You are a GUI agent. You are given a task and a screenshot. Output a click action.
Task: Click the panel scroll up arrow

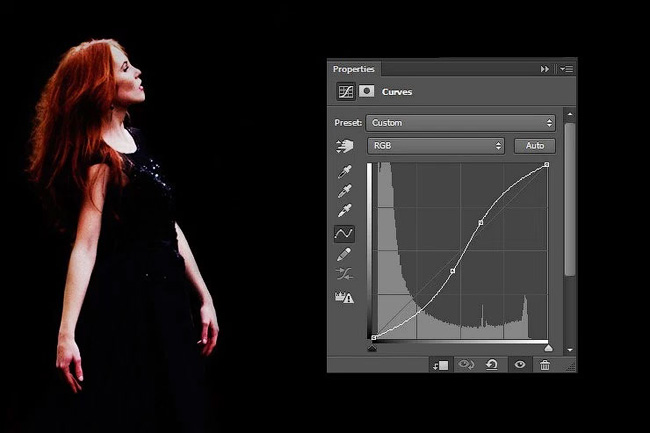tap(570, 114)
